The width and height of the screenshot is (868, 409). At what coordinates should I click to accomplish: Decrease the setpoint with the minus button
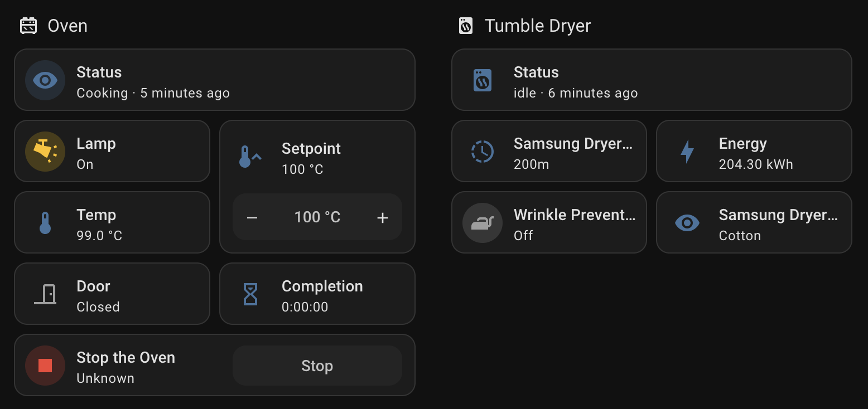(x=252, y=217)
